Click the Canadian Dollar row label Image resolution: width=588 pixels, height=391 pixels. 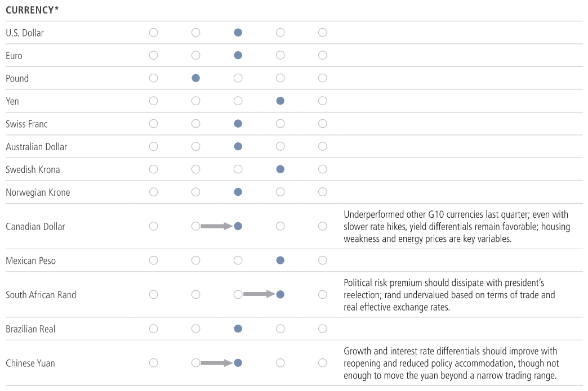coord(35,227)
